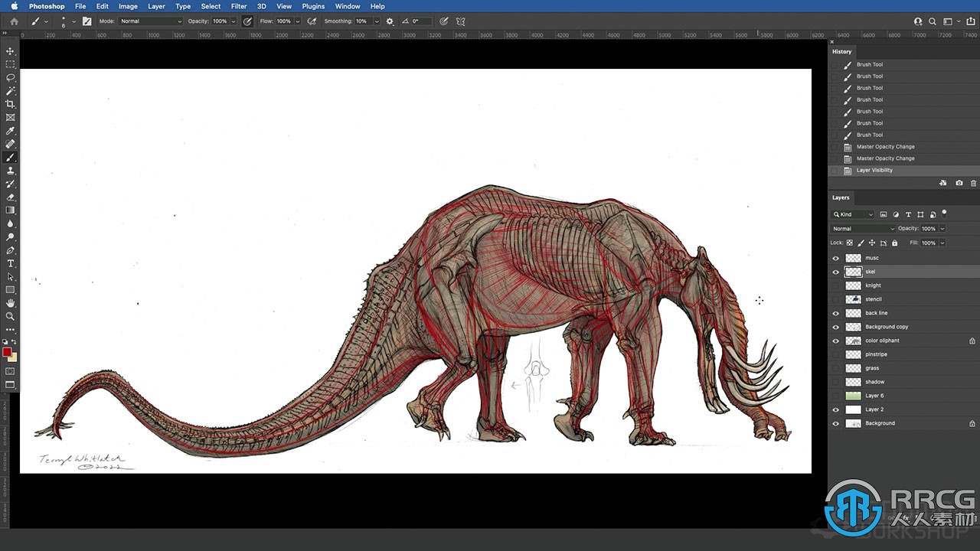
Task: Open layer blend mode Normal dropdown
Action: [x=863, y=229]
